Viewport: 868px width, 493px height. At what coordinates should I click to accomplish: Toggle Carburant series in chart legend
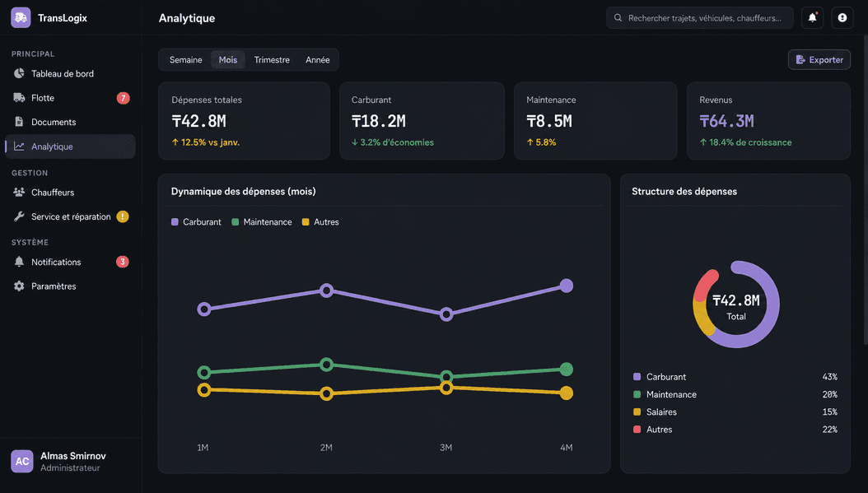[x=196, y=222]
